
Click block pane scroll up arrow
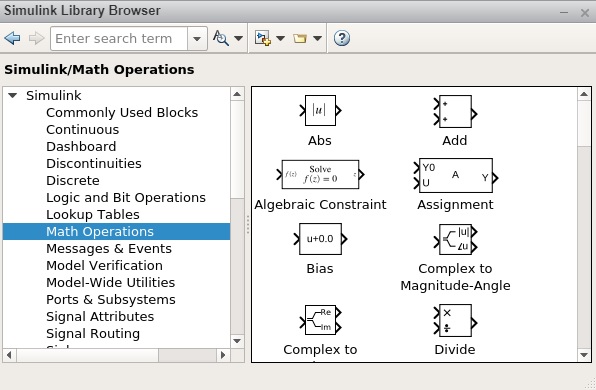click(x=584, y=94)
